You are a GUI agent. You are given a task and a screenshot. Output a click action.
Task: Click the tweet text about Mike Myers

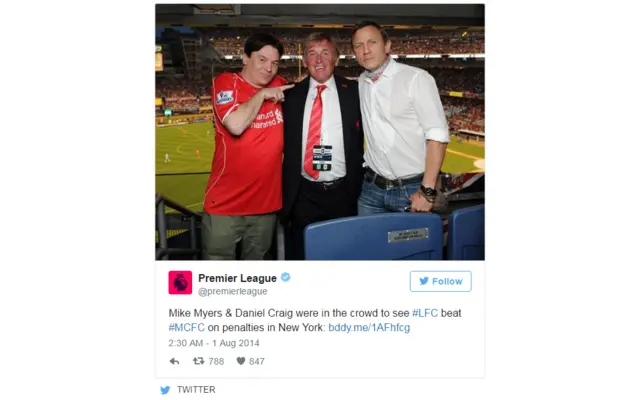pyautogui.click(x=315, y=320)
